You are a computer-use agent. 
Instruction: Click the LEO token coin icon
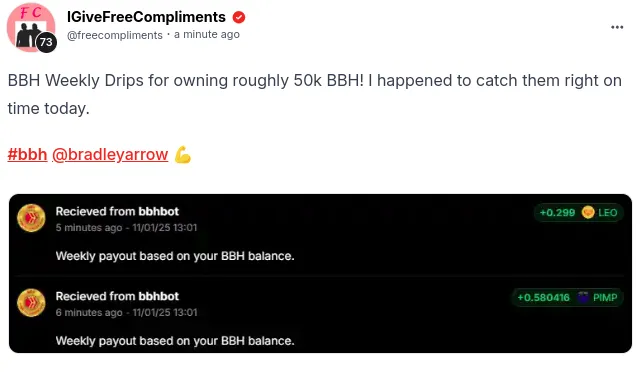(588, 212)
